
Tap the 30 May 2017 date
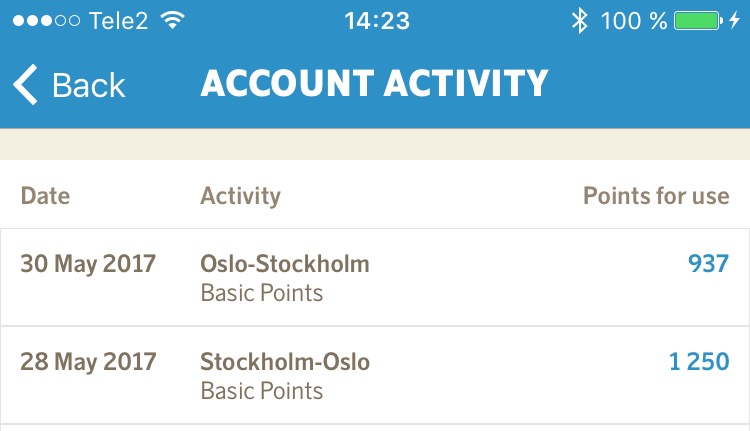click(x=88, y=264)
